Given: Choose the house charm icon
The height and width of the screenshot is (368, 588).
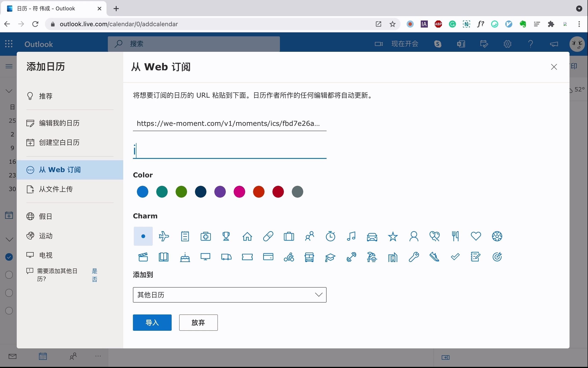Looking at the screenshot, I should click(x=247, y=236).
